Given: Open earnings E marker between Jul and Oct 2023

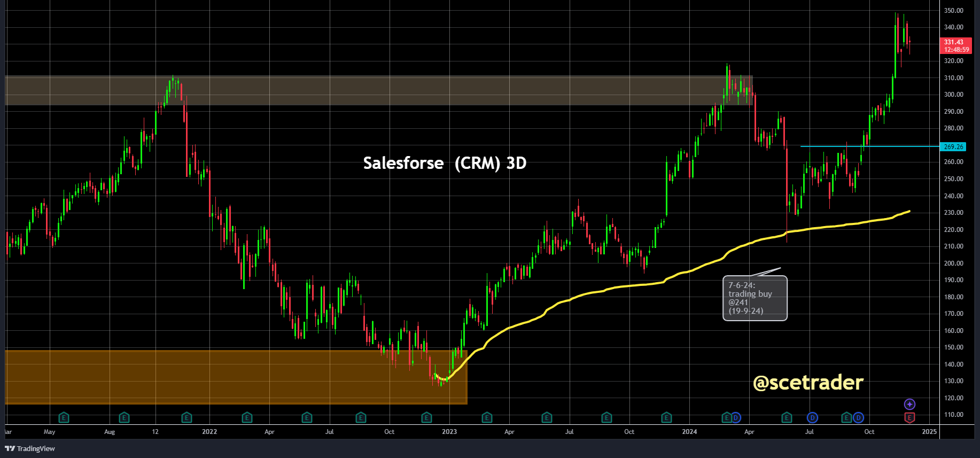Looking at the screenshot, I should click(x=606, y=417).
